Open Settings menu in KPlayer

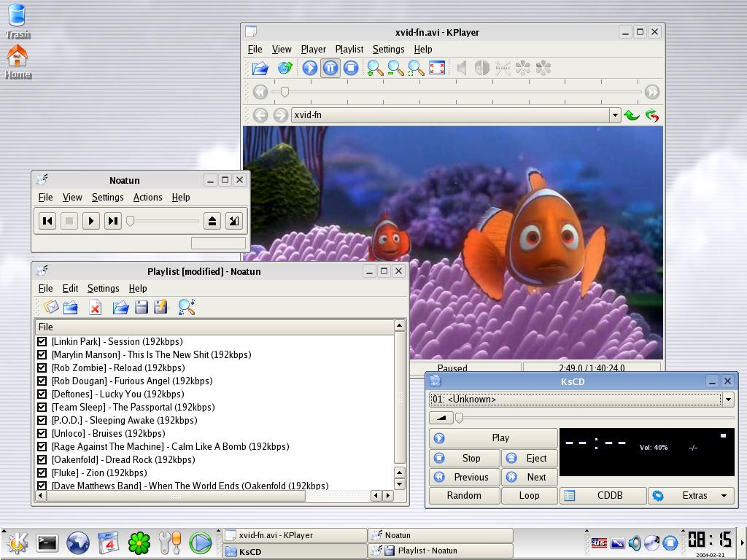(388, 49)
